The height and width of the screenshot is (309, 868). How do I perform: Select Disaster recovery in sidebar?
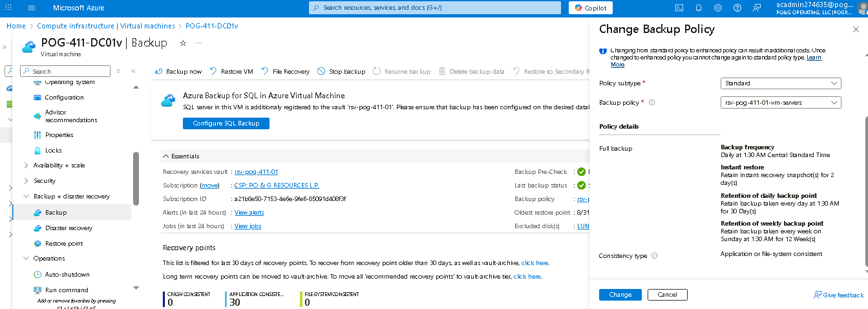tap(69, 228)
